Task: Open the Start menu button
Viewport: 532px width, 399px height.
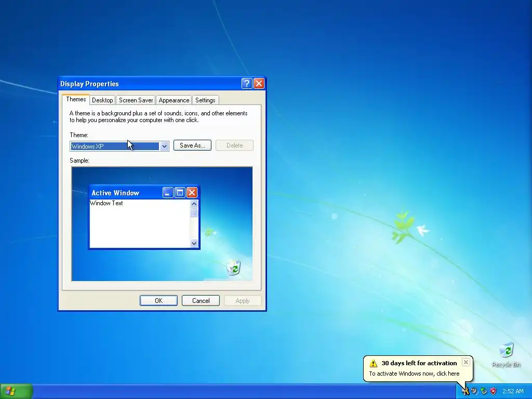Action: [x=16, y=391]
